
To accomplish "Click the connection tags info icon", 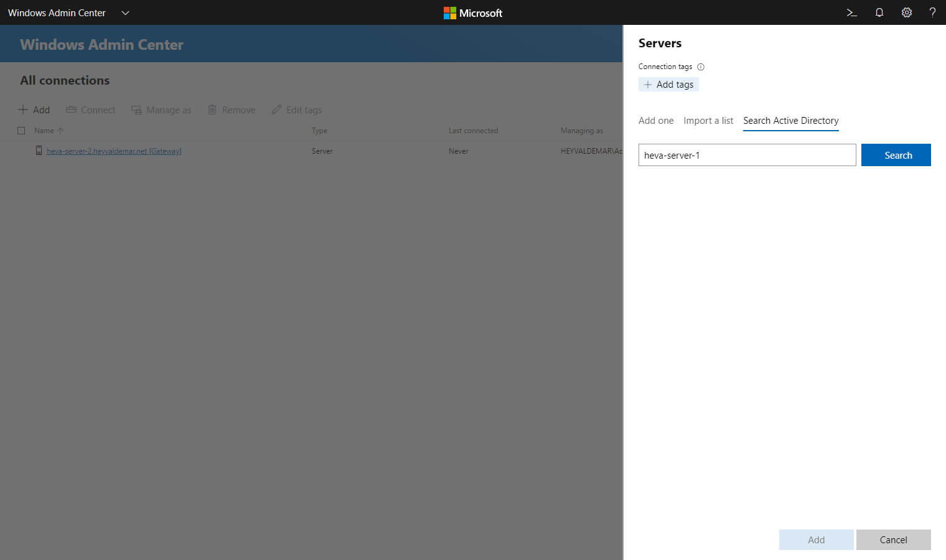I will click(701, 67).
